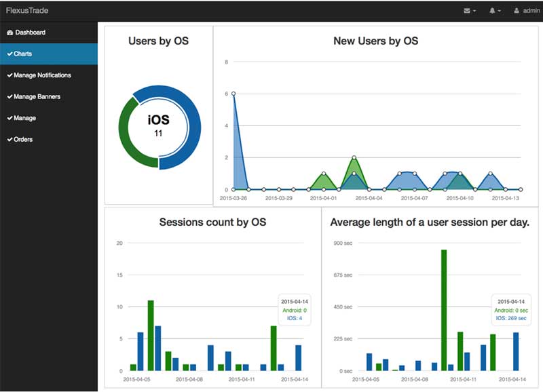This screenshot has width=543, height=392.
Task: Click the 2015-03-26 peak data point
Action: pos(233,94)
